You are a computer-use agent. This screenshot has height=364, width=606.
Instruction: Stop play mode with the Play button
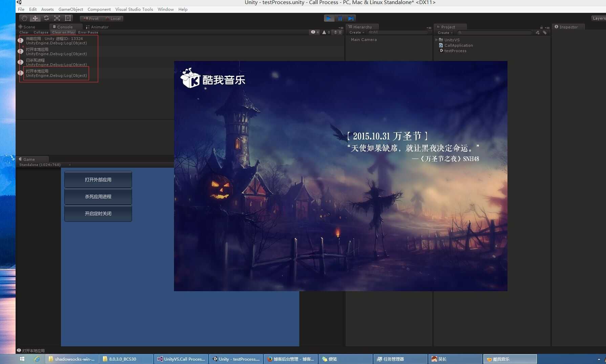(x=329, y=18)
